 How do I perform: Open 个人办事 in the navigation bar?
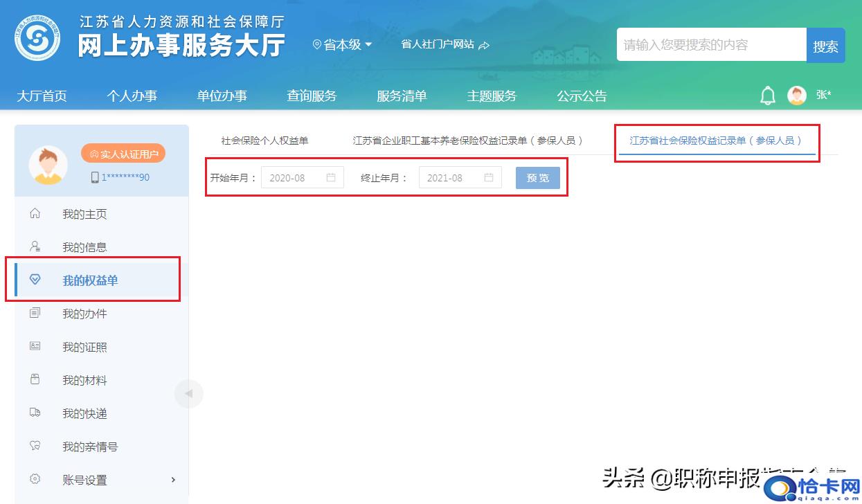132,96
